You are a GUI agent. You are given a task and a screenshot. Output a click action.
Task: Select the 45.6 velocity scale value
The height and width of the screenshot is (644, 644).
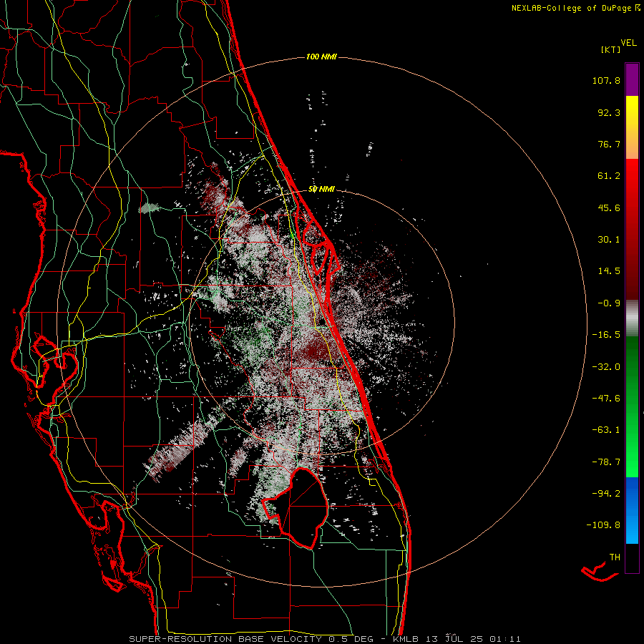coord(609,208)
